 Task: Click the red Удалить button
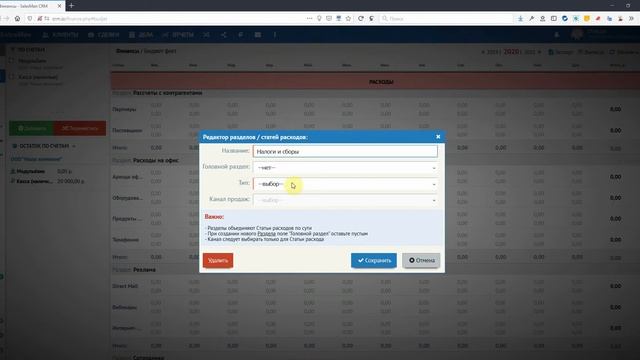tap(218, 260)
